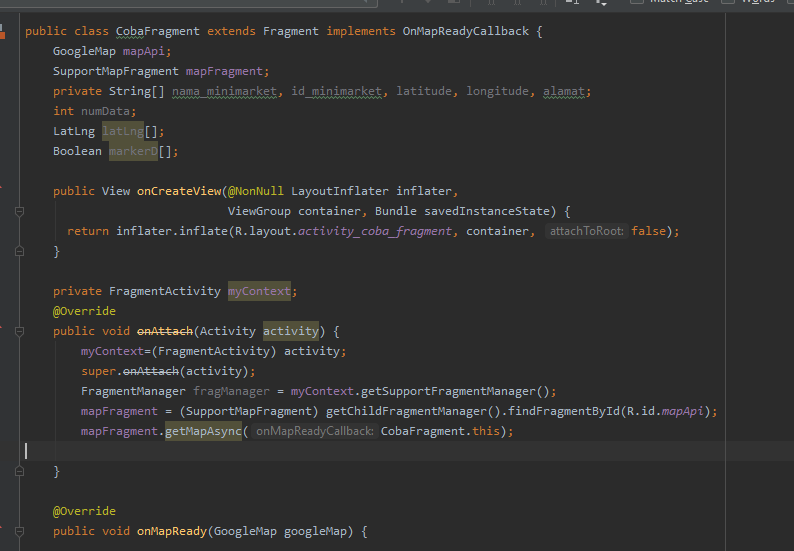Click the 'implements' keyword
The height and width of the screenshot is (551, 794).
point(361,31)
